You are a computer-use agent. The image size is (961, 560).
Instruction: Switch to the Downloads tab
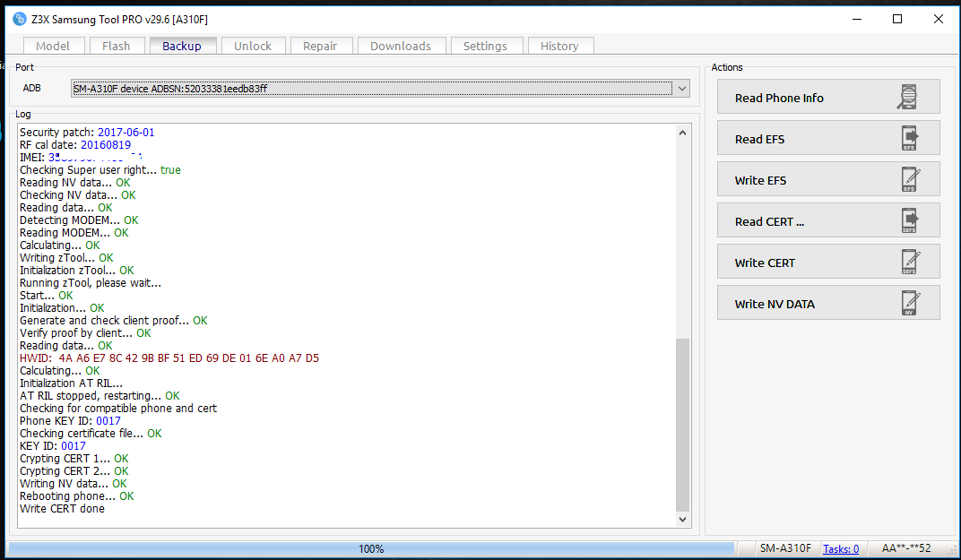point(401,46)
